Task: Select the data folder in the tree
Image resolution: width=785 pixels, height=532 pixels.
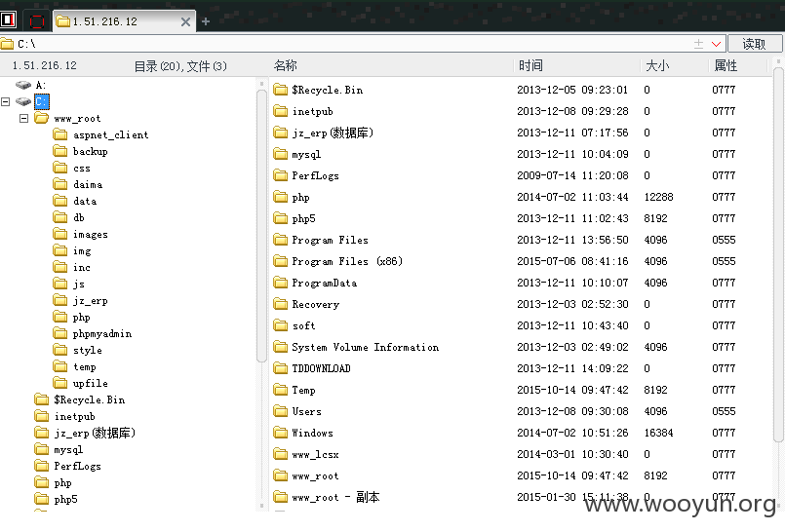Action: [85, 201]
